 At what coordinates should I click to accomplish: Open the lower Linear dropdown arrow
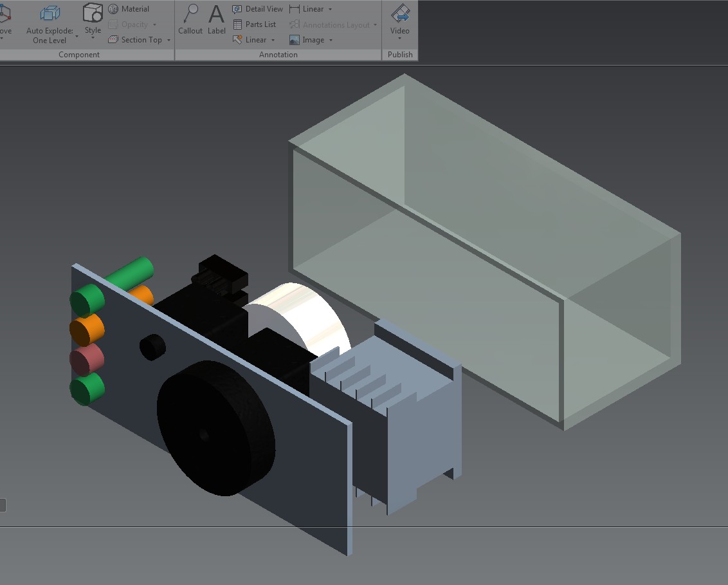coord(273,41)
